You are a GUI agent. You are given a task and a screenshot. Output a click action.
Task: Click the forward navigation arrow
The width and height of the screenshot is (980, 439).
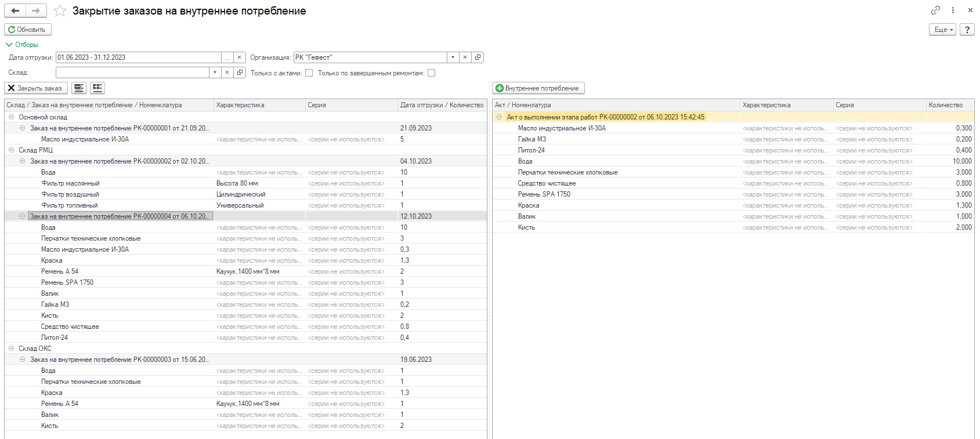[36, 11]
